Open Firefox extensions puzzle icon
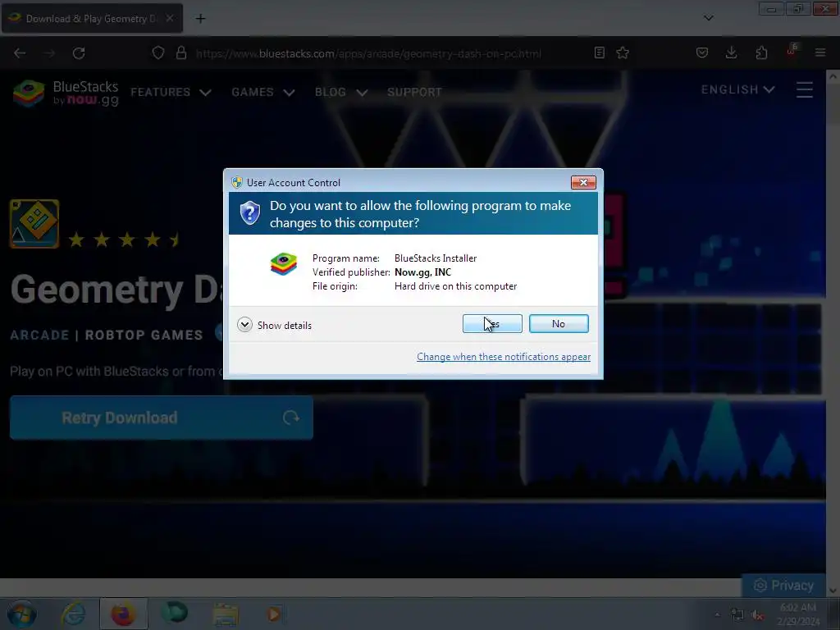Viewport: 840px width, 630px height. click(761, 52)
